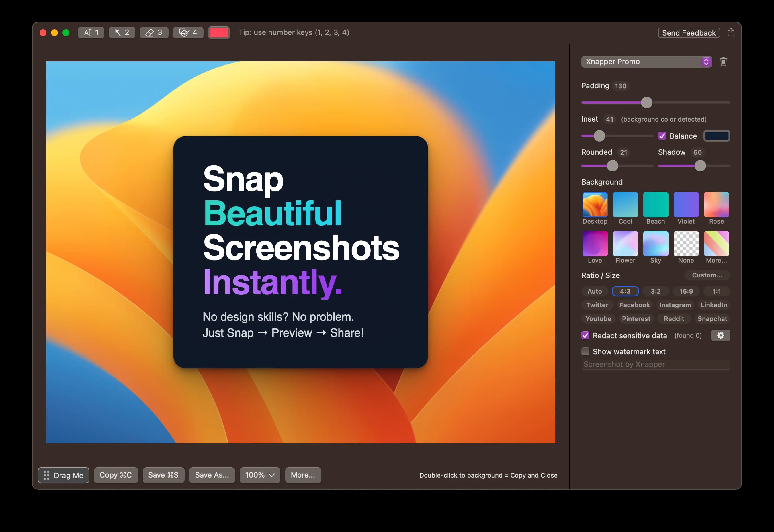The image size is (774, 532).
Task: Select None transparent background
Action: point(686,243)
